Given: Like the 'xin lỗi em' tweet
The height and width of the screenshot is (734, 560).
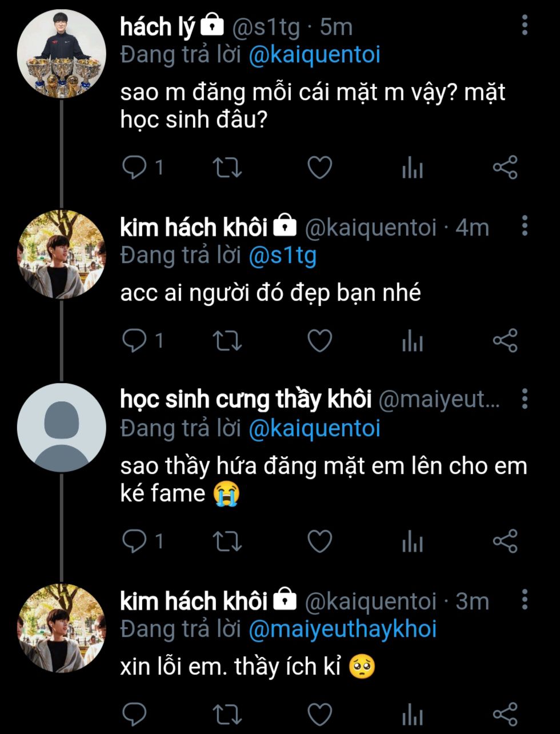Looking at the screenshot, I should click(319, 714).
